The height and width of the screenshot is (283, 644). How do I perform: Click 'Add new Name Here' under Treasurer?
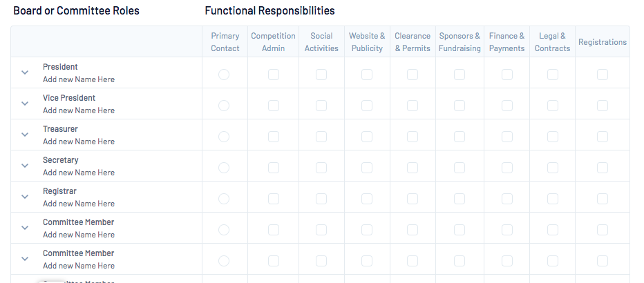[79, 141]
